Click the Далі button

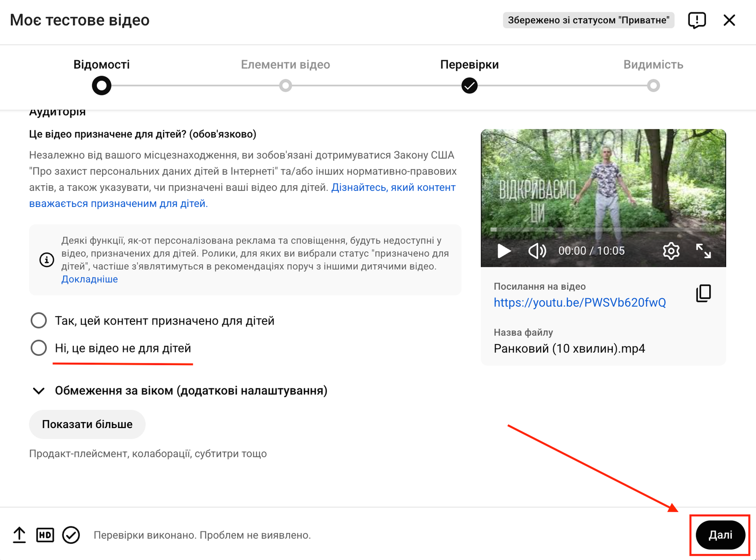[x=720, y=535]
